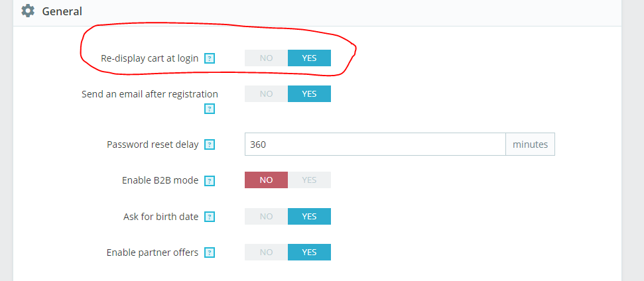Open help icon for Enable partner offers
The image size is (644, 281).
pos(210,253)
